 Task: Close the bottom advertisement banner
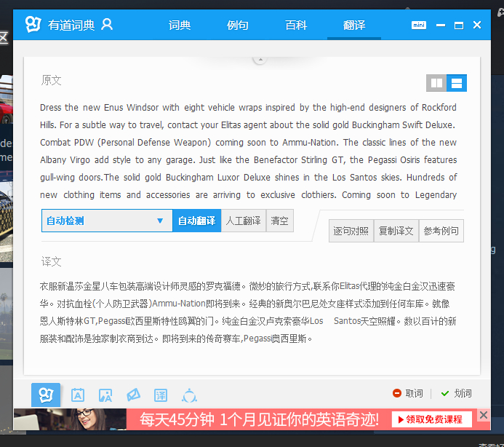(x=484, y=415)
